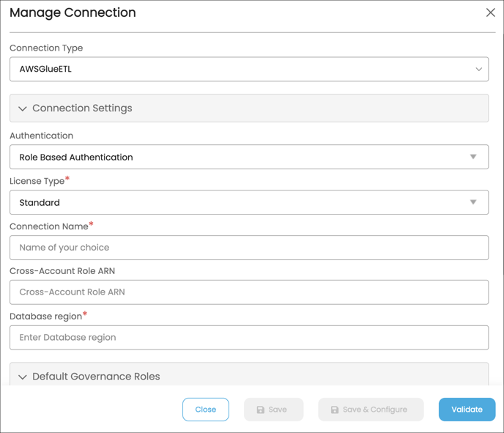Open the Role Based Authentication dropdown

pos(249,157)
